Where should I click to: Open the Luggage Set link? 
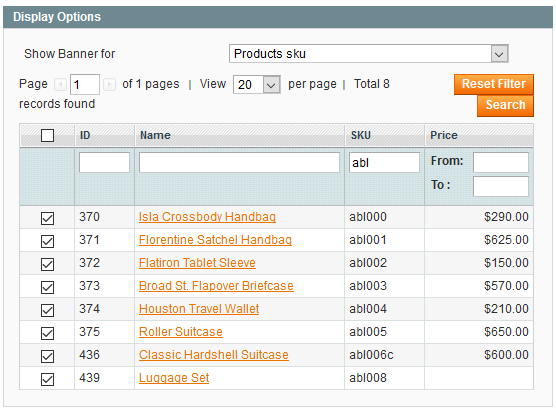pos(174,378)
